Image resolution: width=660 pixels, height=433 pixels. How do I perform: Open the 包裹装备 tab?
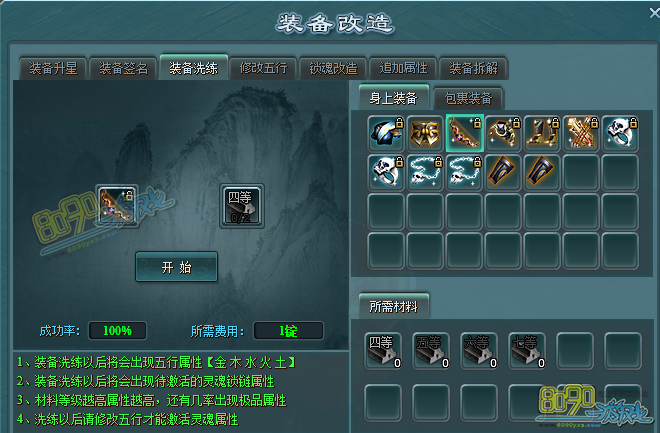468,98
